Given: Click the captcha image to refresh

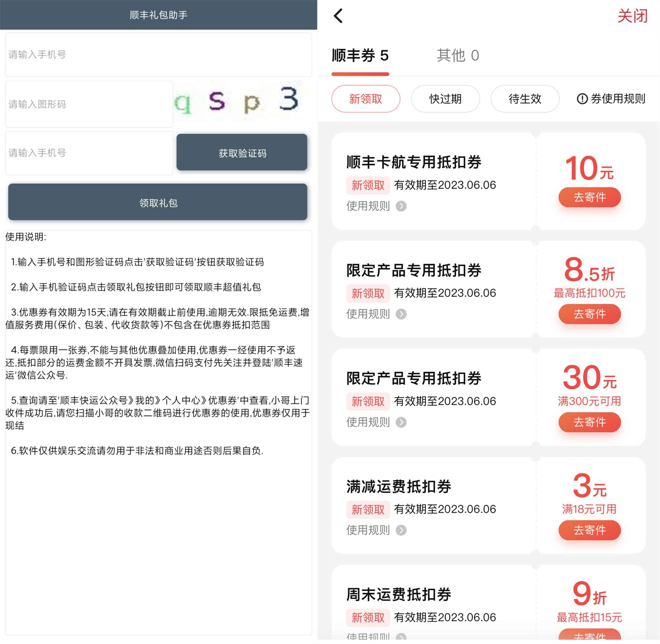Looking at the screenshot, I should (x=242, y=101).
